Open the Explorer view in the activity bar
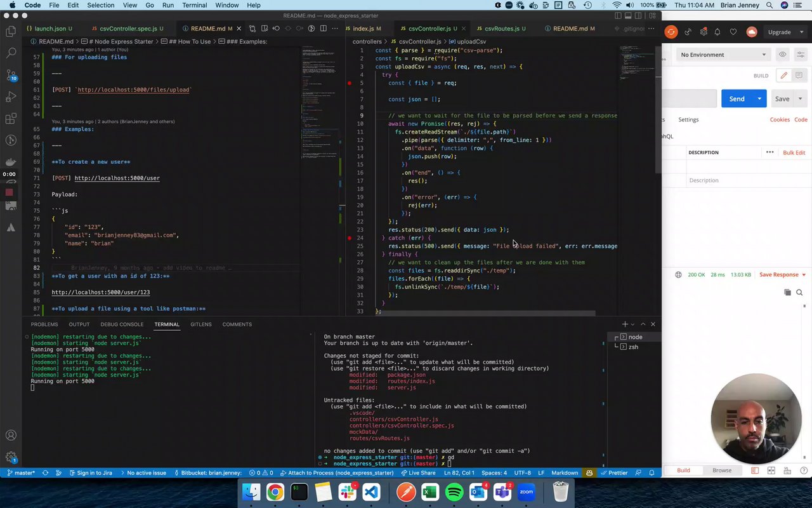812x508 pixels. click(x=11, y=31)
